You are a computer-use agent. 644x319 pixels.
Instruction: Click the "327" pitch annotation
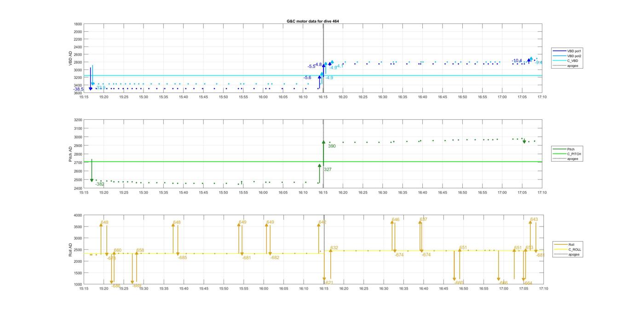pos(328,170)
